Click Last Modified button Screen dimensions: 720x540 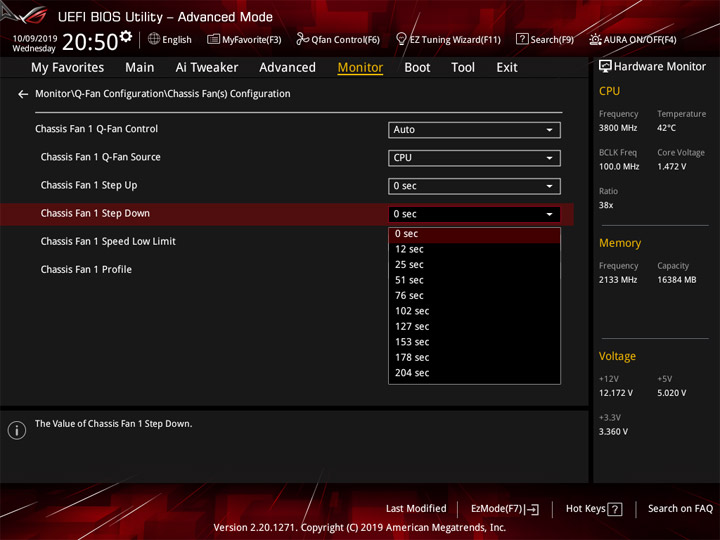tap(416, 509)
